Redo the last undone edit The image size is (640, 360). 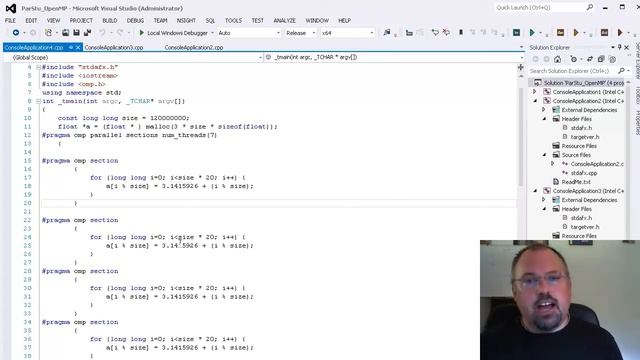pos(120,33)
